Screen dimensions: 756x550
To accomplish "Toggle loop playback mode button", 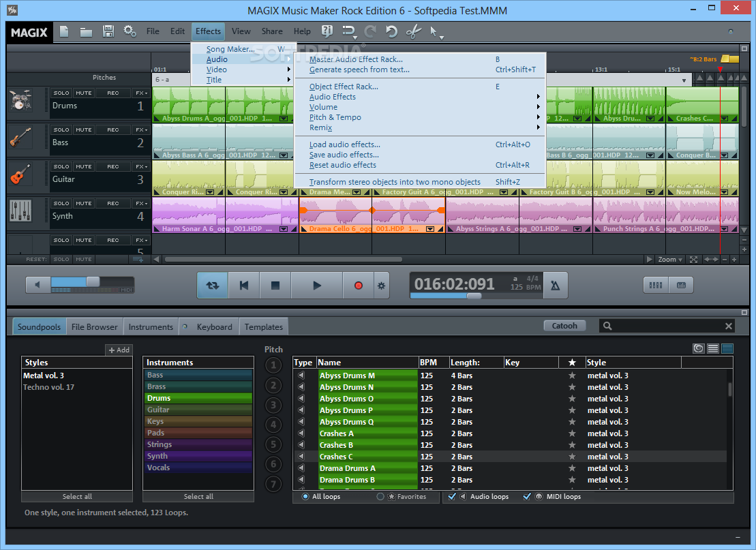I will click(212, 286).
